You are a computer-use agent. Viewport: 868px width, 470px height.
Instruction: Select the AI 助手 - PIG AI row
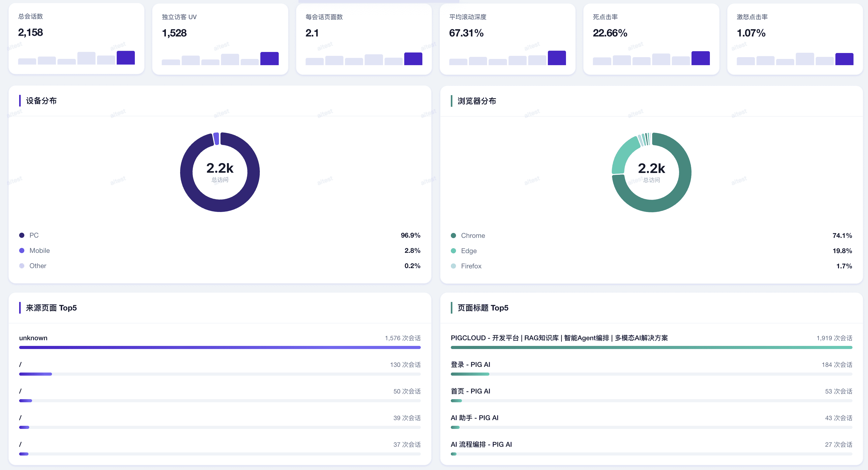coord(474,418)
